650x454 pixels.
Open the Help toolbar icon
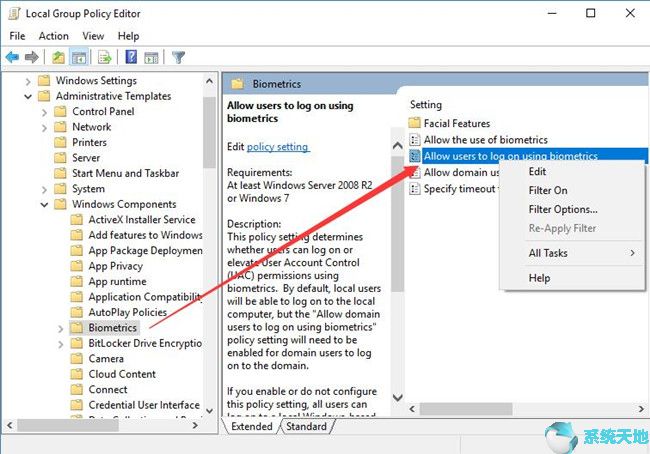[x=131, y=57]
